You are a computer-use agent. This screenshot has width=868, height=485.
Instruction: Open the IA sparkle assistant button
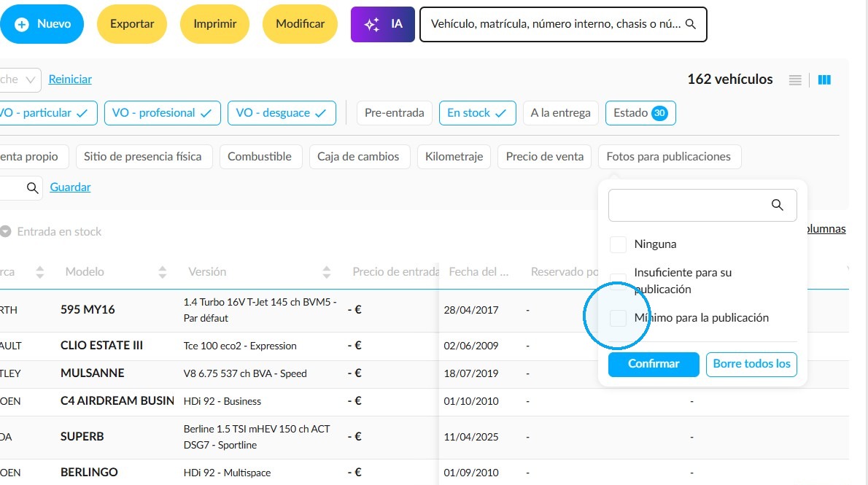382,24
